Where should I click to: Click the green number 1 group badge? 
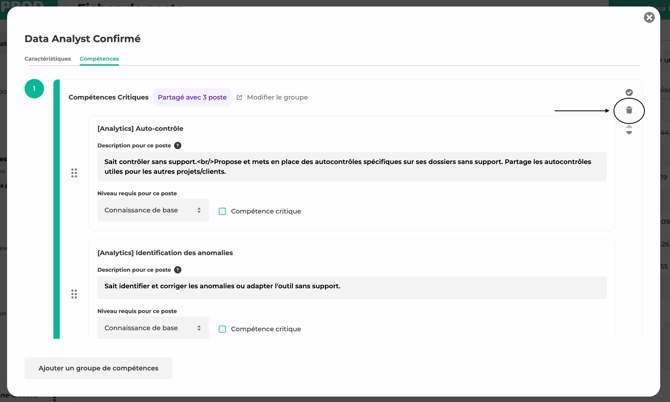pos(34,89)
